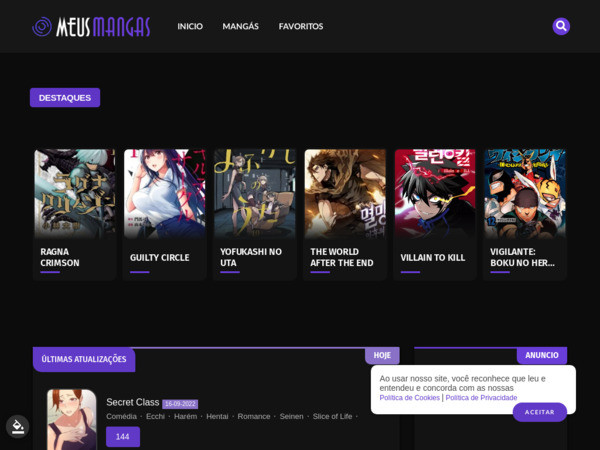This screenshot has height=450, width=600.
Task: Click the MeusMangas logo
Action: pyautogui.click(x=91, y=27)
